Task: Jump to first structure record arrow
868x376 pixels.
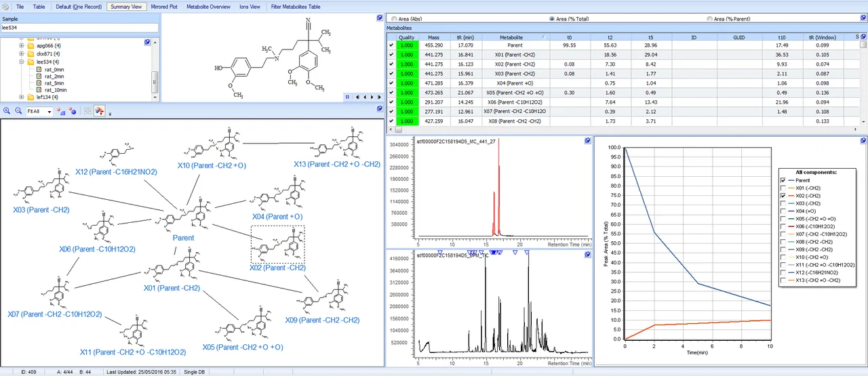Action: 357,97
